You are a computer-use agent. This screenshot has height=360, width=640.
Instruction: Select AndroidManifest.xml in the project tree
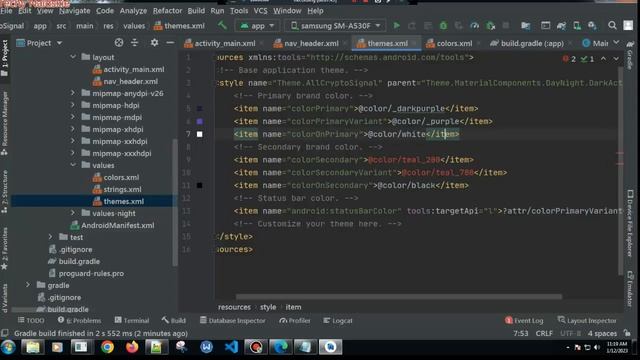pos(113,225)
